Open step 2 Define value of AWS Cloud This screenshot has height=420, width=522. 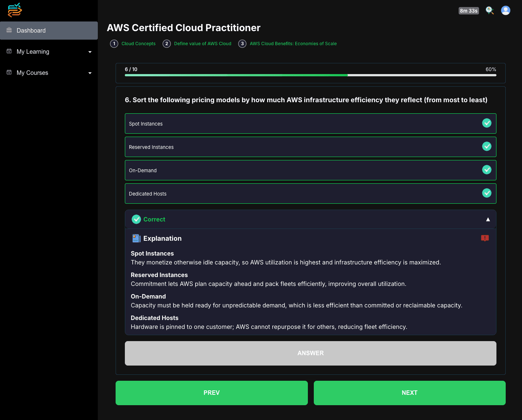(202, 43)
